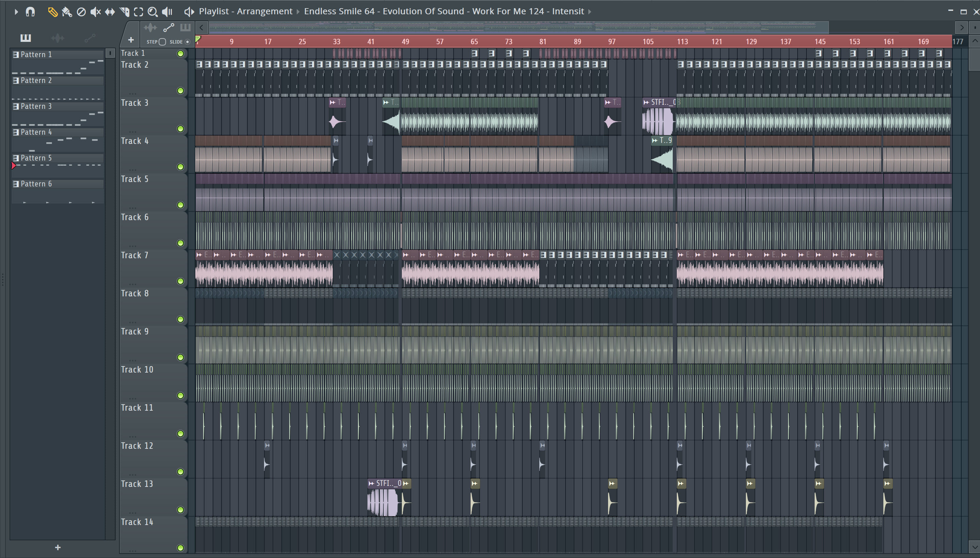Screen dimensions: 980x558
Task: Click the playlist vertical scrollbar thumb
Action: pos(975,59)
